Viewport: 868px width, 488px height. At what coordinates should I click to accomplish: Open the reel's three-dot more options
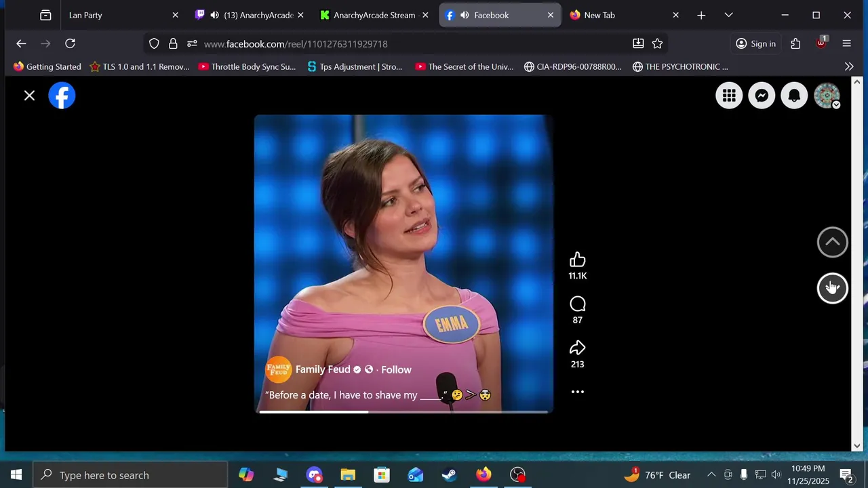tap(578, 392)
